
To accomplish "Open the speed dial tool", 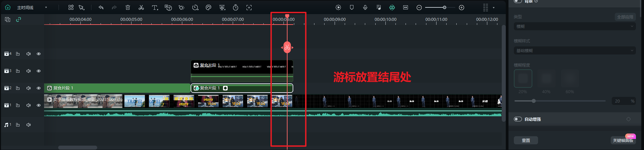I will 195,7.
